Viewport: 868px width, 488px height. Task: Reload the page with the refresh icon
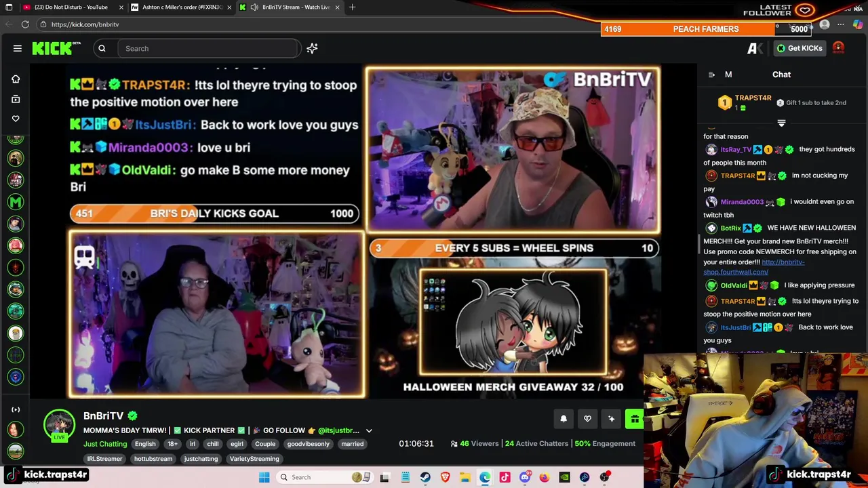click(x=25, y=24)
